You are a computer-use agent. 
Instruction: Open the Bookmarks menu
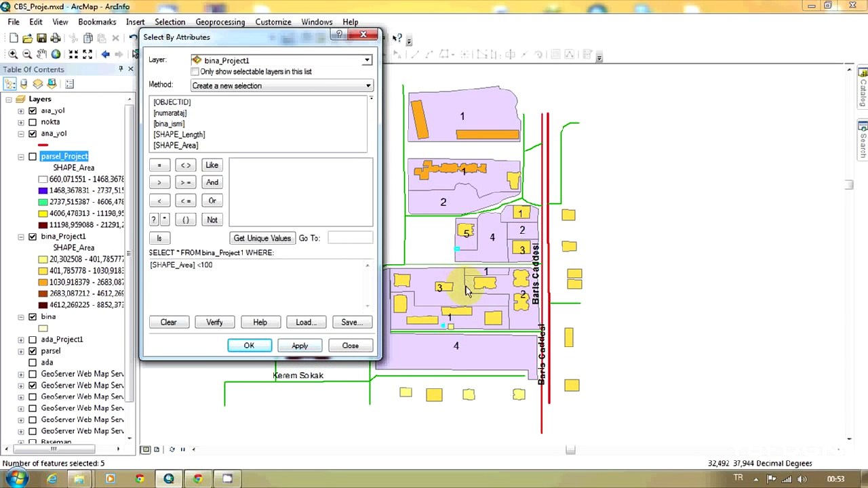(x=97, y=22)
